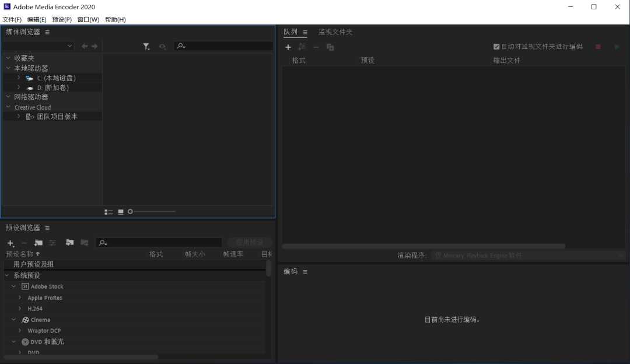
Task: Switch media browser to list view
Action: click(x=108, y=212)
